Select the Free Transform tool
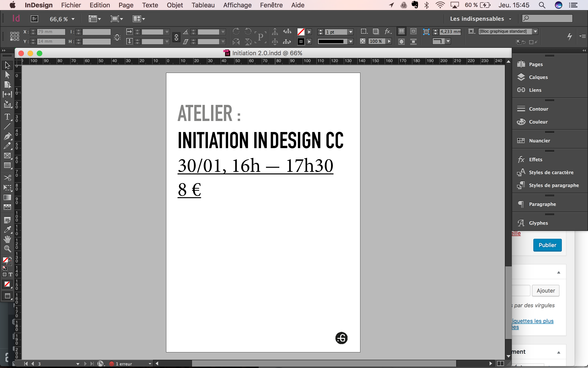This screenshot has height=368, width=588. click(x=7, y=187)
